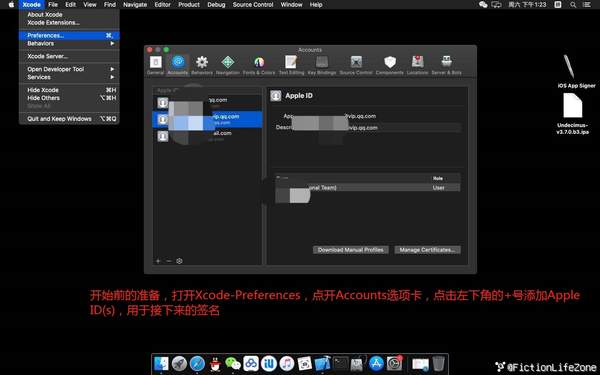Open Spotlight search in menu bar

(x=573, y=5)
